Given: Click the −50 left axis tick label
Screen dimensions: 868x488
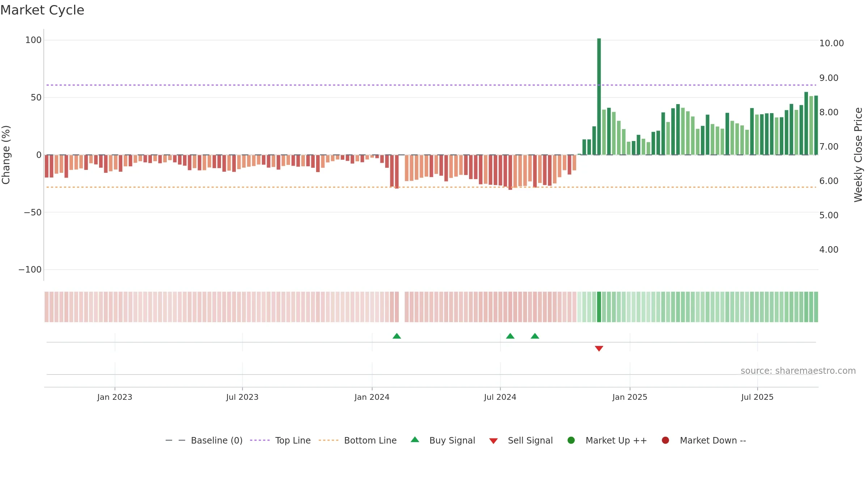Looking at the screenshot, I should (33, 213).
